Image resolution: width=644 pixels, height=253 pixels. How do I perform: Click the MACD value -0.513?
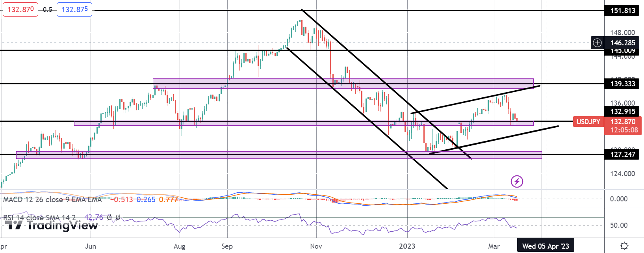pyautogui.click(x=122, y=199)
